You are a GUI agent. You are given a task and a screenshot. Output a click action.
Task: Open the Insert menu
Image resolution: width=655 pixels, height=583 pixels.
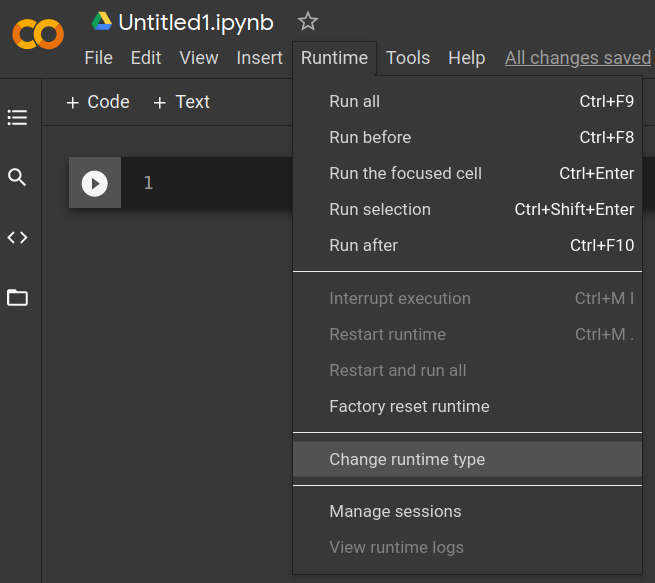(x=259, y=58)
